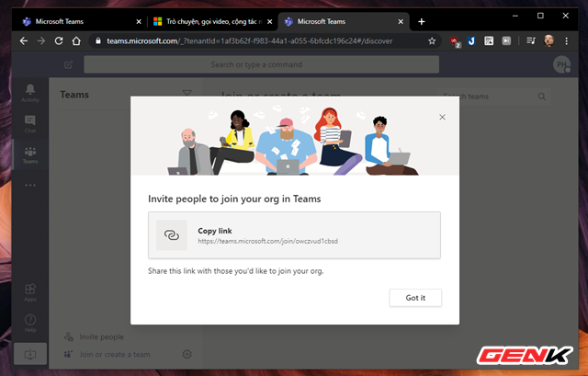Click the chain link icon in dialog
This screenshot has height=376, width=588.
point(172,235)
